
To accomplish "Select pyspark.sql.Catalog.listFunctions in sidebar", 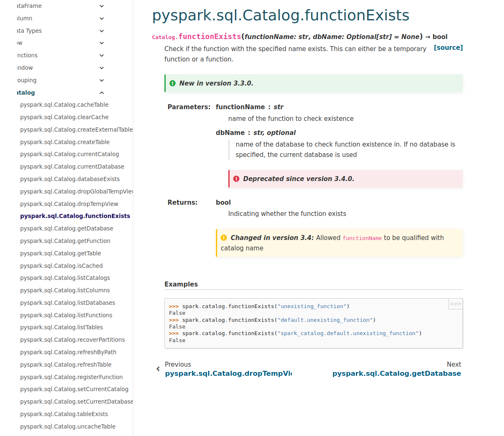I will coord(66,315).
